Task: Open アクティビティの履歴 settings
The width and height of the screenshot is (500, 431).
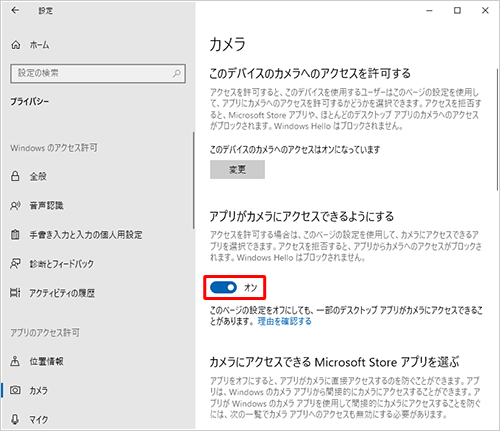Action: (62, 293)
